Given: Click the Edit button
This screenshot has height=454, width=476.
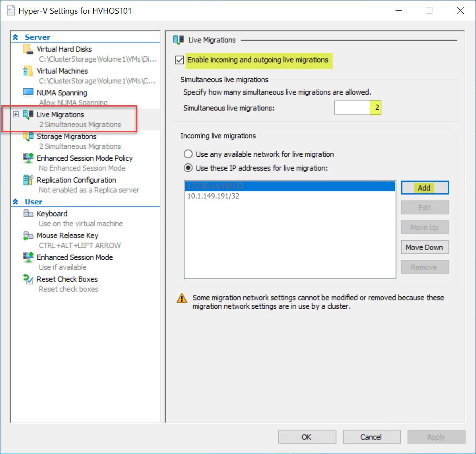Looking at the screenshot, I should point(425,207).
